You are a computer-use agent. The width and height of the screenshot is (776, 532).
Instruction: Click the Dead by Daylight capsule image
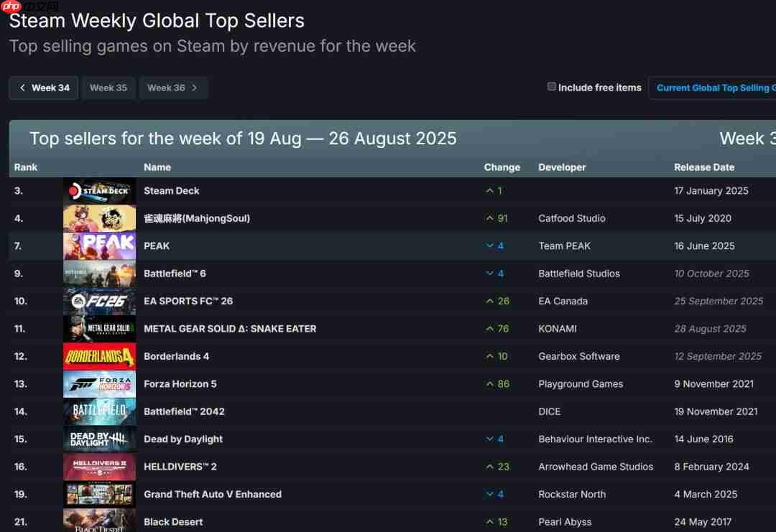[99, 439]
